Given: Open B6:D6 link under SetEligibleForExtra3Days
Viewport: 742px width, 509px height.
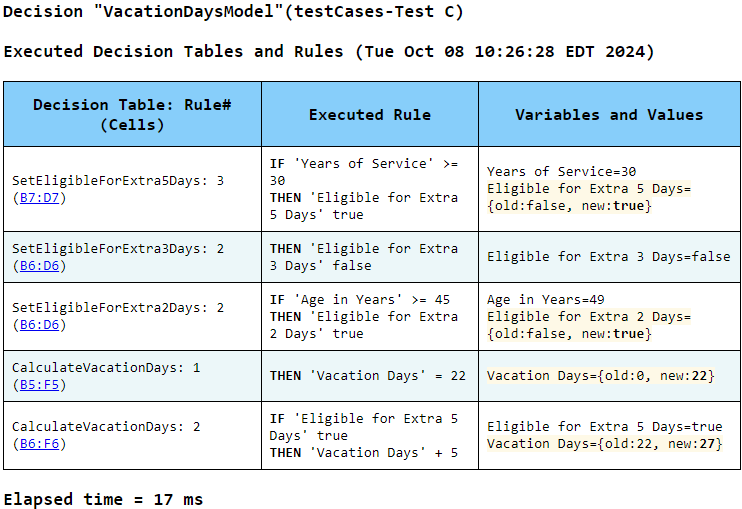Looking at the screenshot, I should click(x=39, y=265).
